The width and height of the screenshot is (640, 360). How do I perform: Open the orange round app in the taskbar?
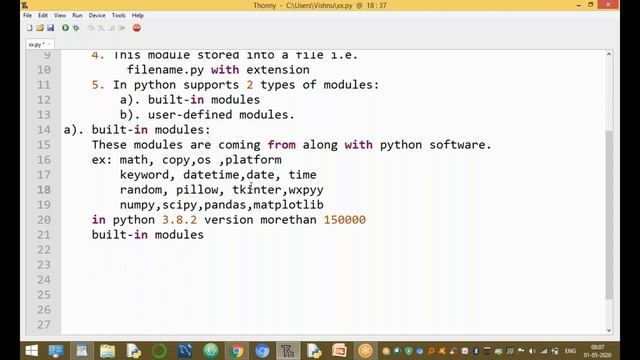pyautogui.click(x=365, y=351)
